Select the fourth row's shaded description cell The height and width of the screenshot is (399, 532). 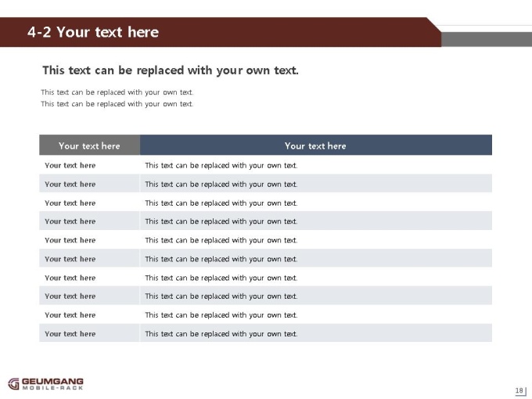(x=316, y=221)
